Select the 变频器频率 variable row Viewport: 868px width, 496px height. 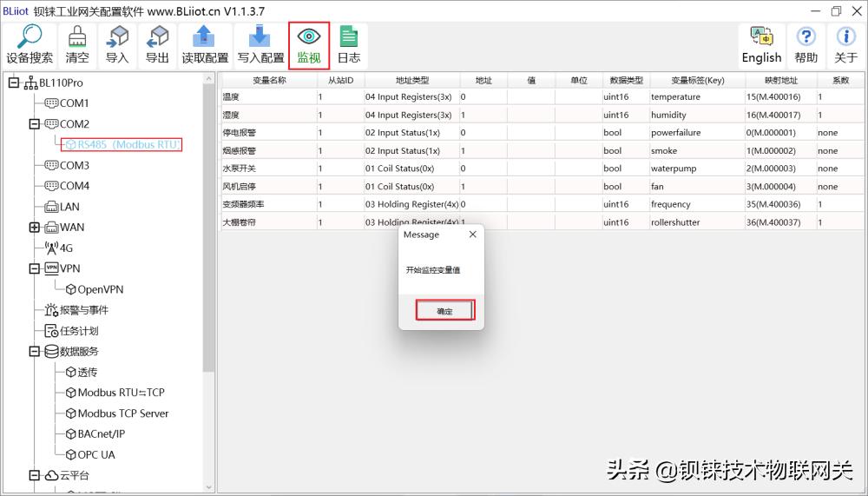tap(542, 204)
